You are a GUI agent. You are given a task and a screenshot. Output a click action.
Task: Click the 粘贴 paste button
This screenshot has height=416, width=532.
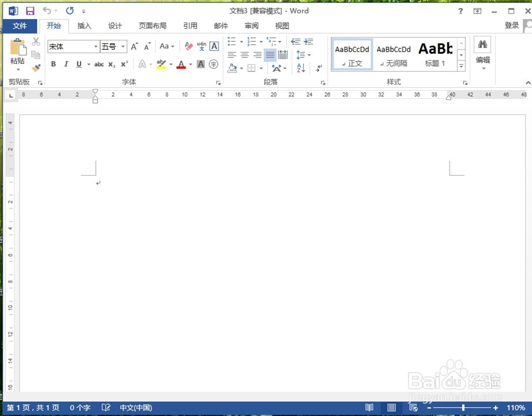pyautogui.click(x=17, y=55)
